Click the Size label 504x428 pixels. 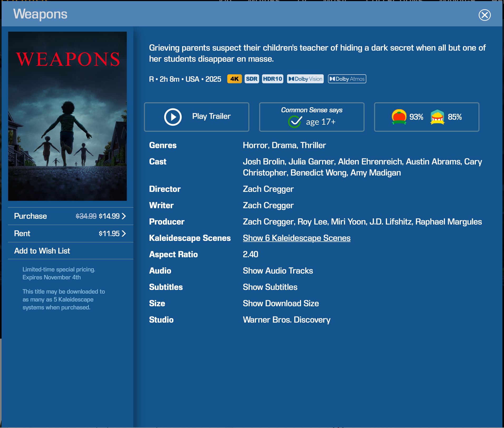click(157, 303)
